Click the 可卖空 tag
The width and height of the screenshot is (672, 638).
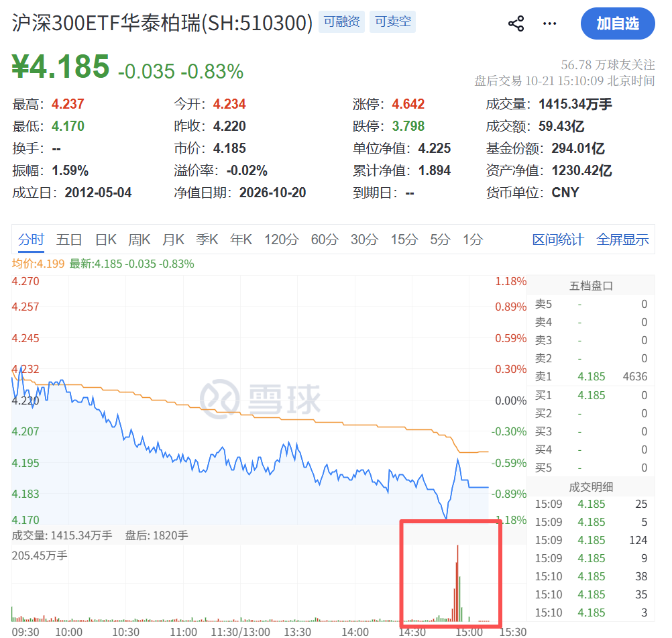[392, 21]
